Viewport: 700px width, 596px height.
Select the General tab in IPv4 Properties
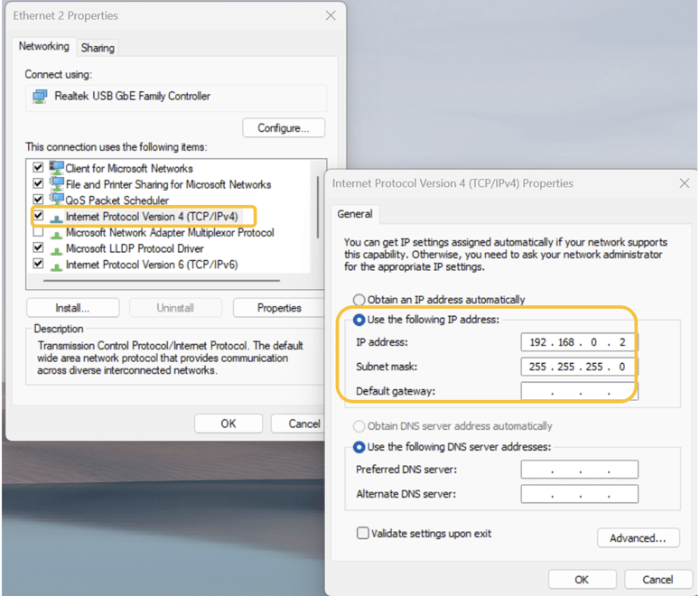pyautogui.click(x=355, y=214)
